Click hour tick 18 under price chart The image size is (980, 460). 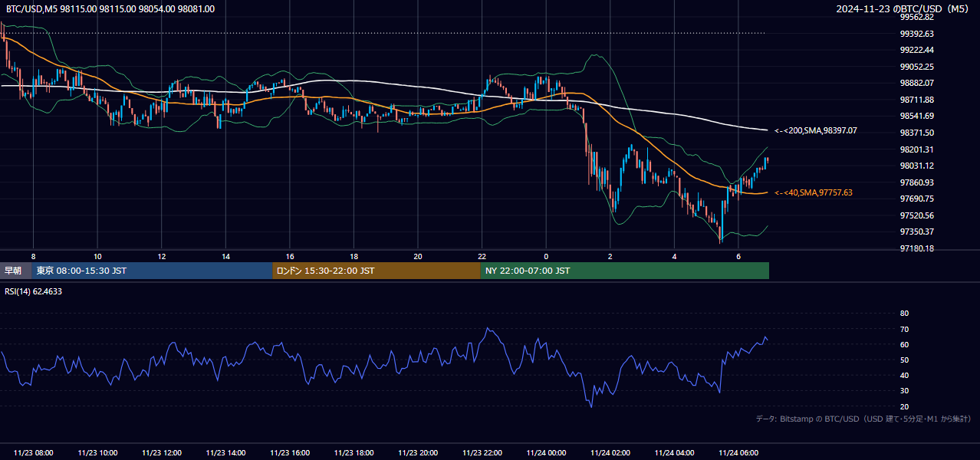pyautogui.click(x=354, y=256)
